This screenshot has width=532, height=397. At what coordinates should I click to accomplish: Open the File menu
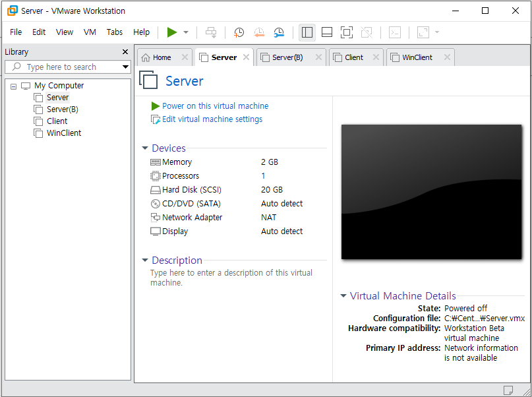16,32
